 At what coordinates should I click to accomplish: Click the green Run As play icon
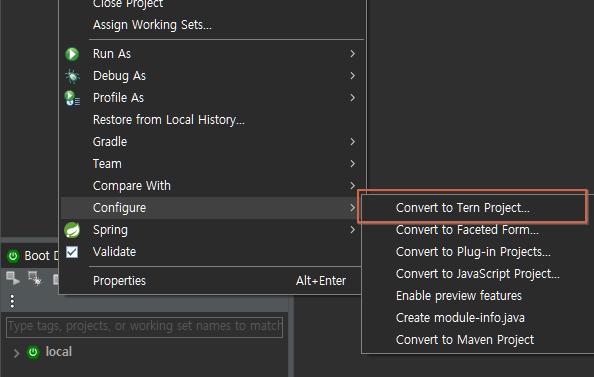(x=72, y=54)
